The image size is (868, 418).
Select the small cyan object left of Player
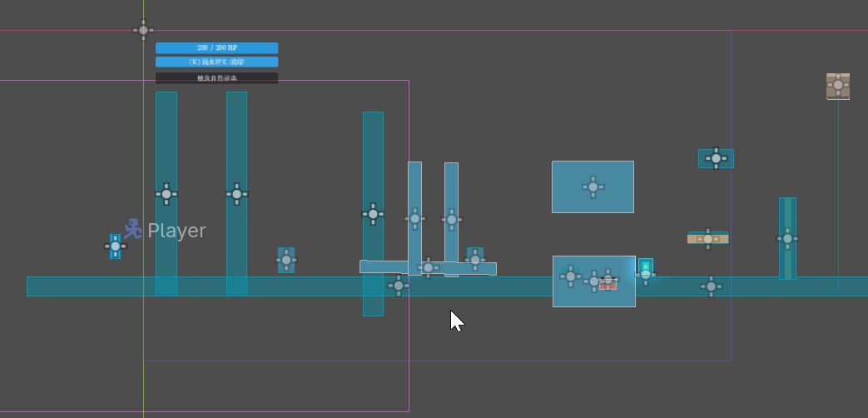(115, 246)
